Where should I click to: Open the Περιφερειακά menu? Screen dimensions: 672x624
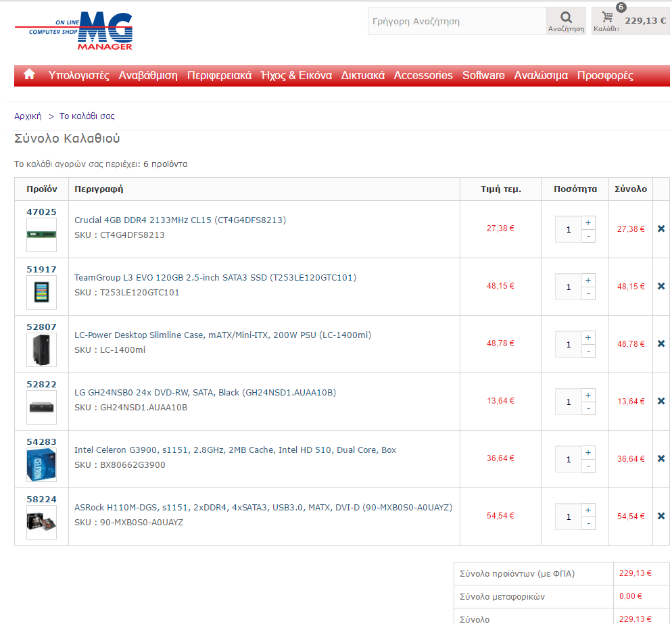(x=219, y=76)
